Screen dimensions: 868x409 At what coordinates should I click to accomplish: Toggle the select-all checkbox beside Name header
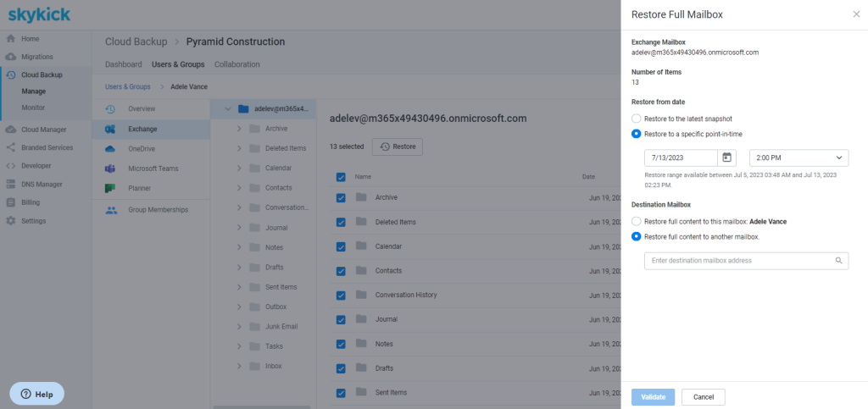(x=341, y=177)
